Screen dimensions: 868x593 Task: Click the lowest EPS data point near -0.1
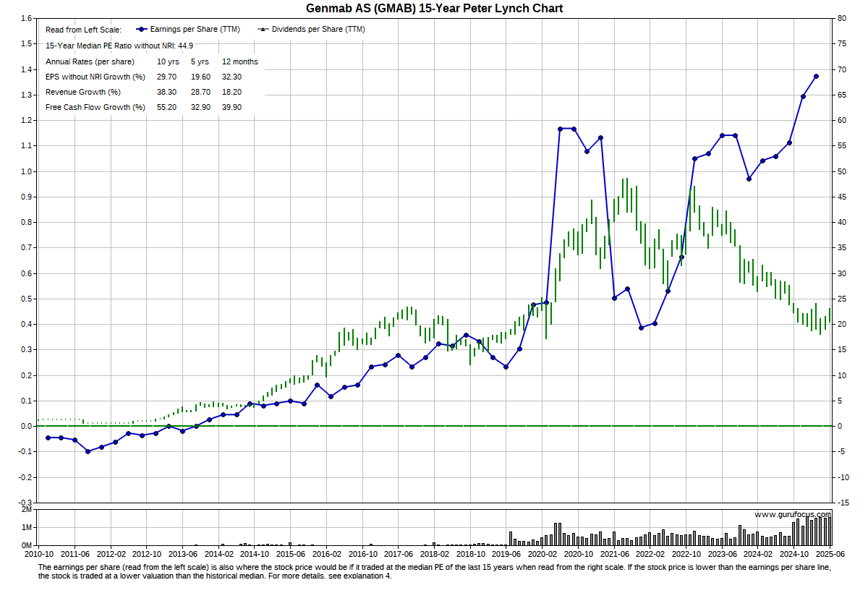tap(88, 451)
